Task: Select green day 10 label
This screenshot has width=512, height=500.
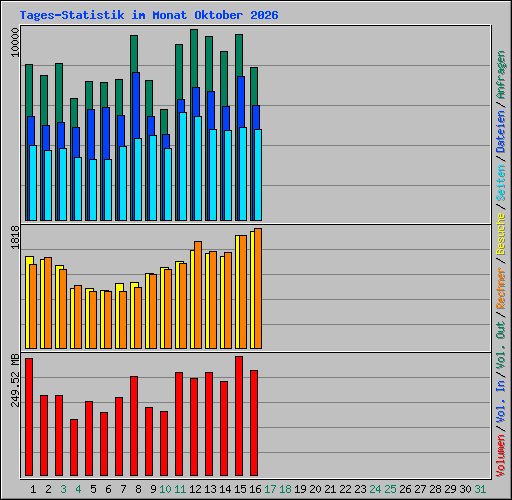Action: click(165, 489)
